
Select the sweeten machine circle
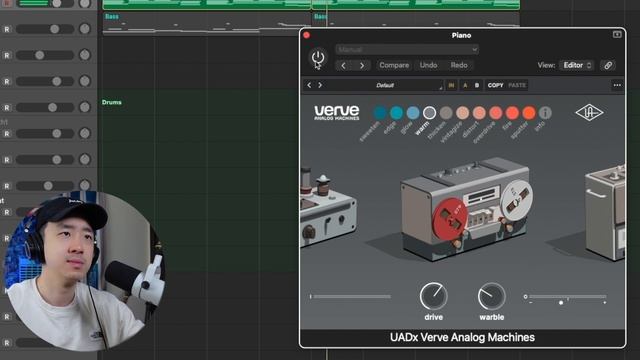tap(380, 113)
